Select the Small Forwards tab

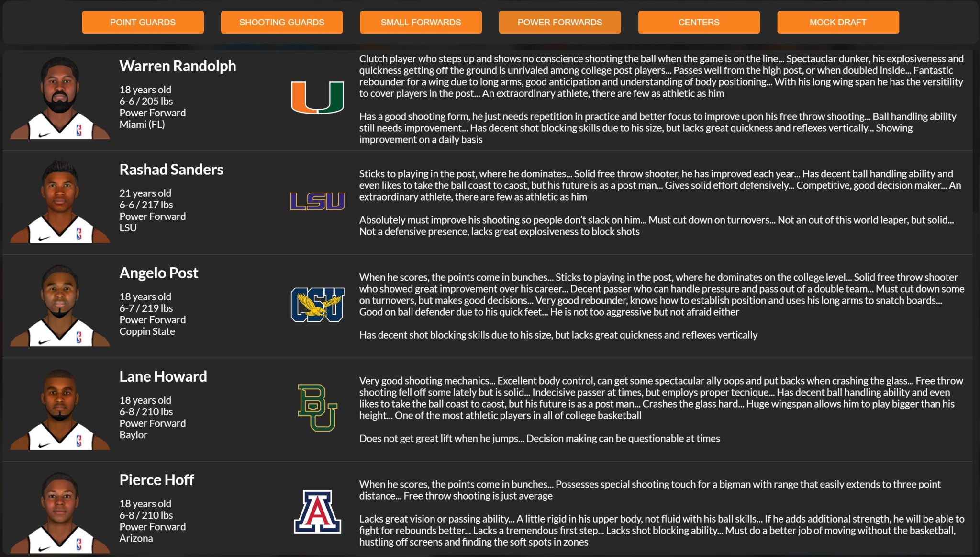pos(421,23)
